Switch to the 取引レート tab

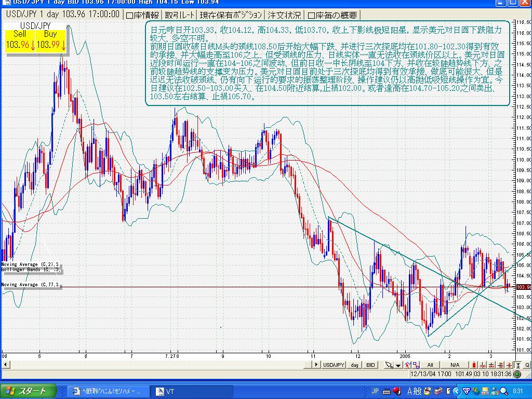pos(180,15)
